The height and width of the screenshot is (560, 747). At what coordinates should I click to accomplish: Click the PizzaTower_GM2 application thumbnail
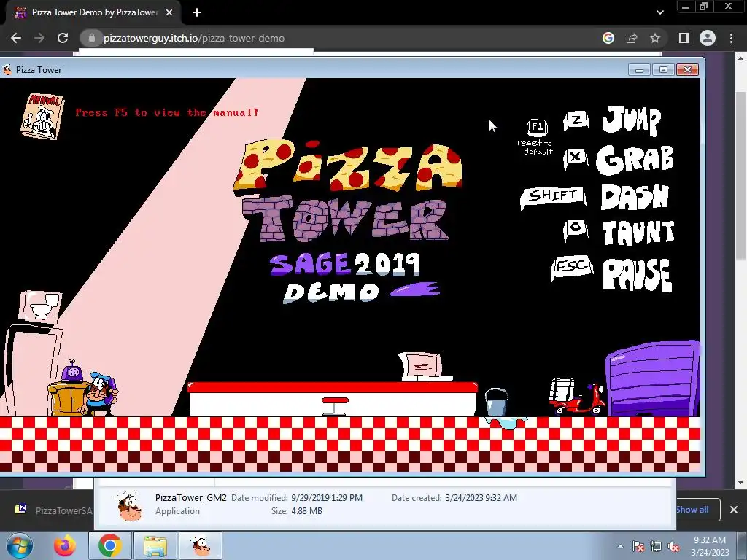[x=129, y=505]
